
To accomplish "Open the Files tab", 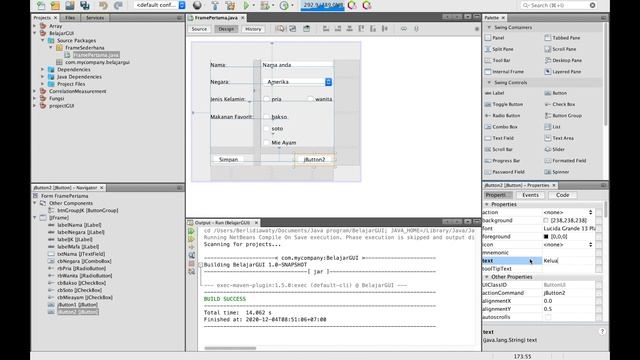I will [70, 18].
